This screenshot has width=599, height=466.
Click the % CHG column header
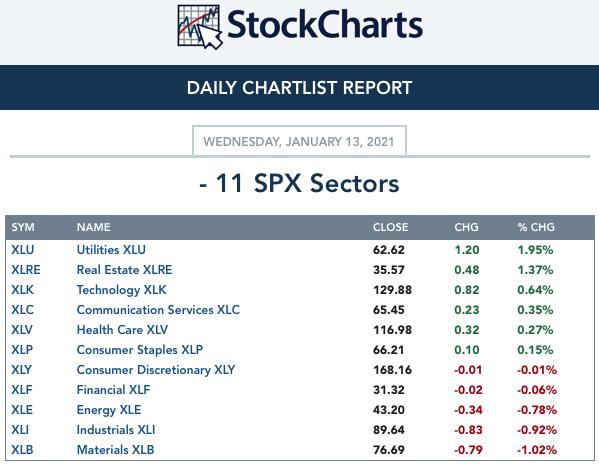point(536,227)
